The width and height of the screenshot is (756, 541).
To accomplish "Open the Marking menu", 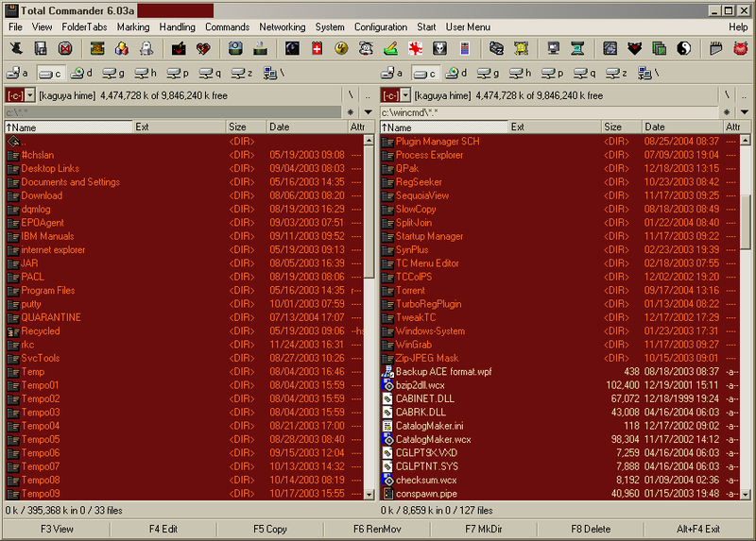I will [133, 27].
